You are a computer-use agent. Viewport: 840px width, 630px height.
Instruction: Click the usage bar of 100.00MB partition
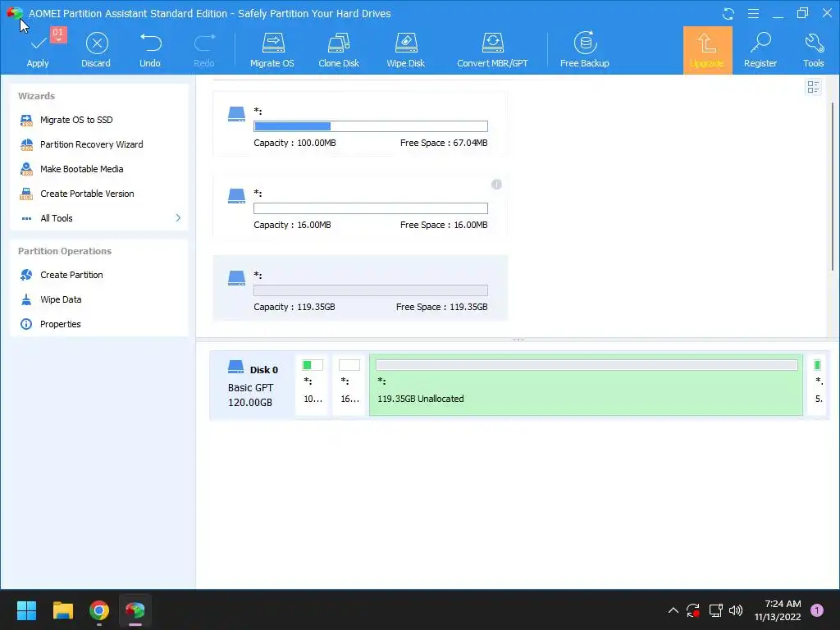(x=371, y=126)
